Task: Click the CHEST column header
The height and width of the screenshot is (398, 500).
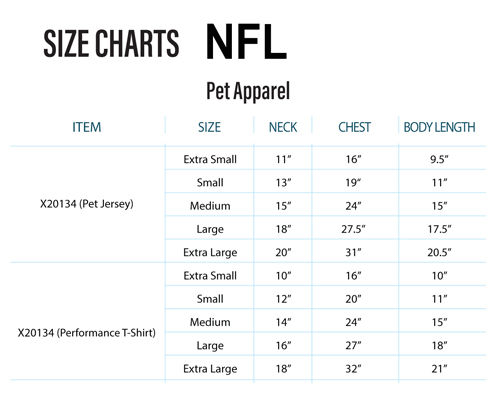Action: point(354,127)
